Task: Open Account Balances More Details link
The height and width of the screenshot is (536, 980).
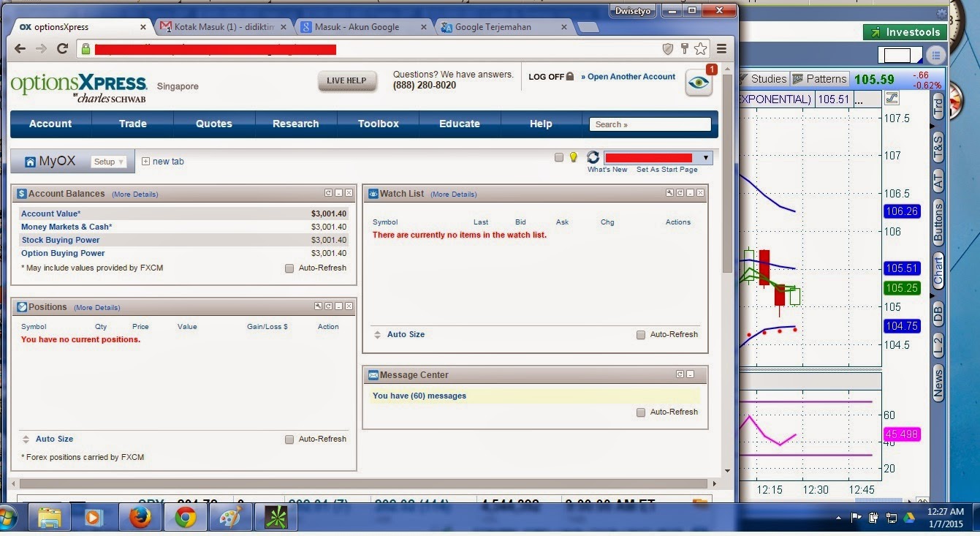Action: [x=134, y=195]
